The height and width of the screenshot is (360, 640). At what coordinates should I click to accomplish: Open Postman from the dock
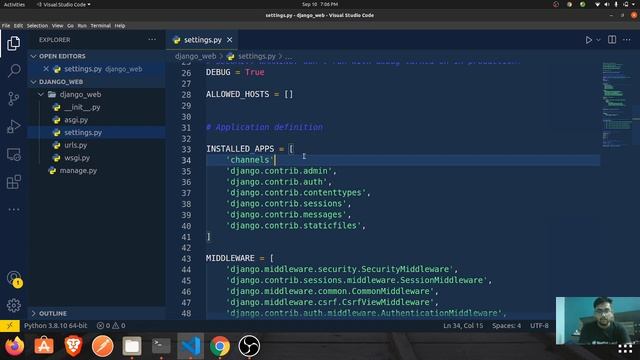point(102,346)
